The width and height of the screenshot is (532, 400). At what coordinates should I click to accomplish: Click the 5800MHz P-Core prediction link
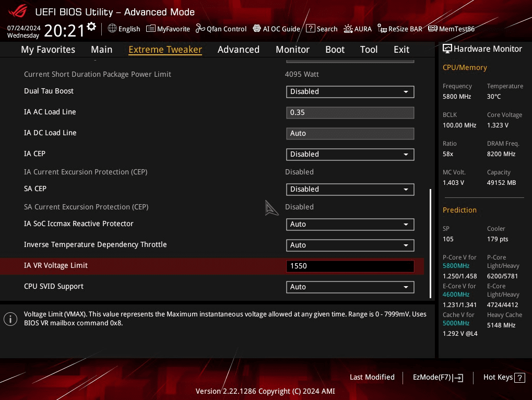[x=456, y=266]
